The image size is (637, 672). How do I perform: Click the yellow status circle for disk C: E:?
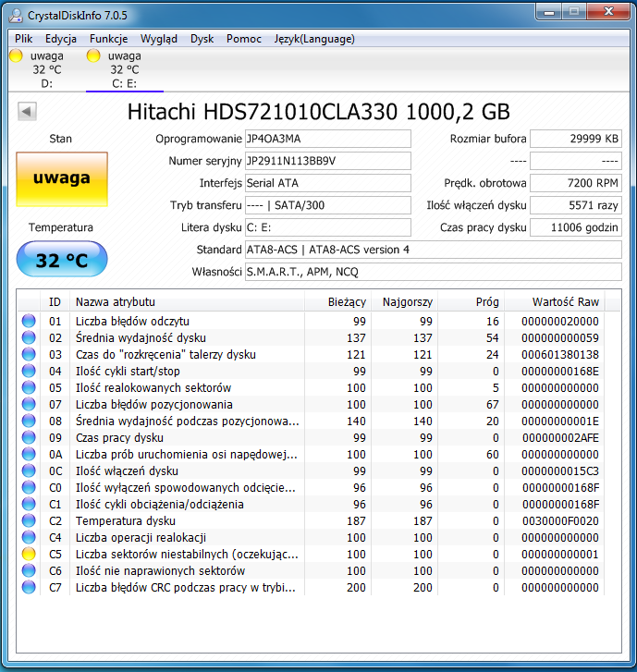click(93, 55)
